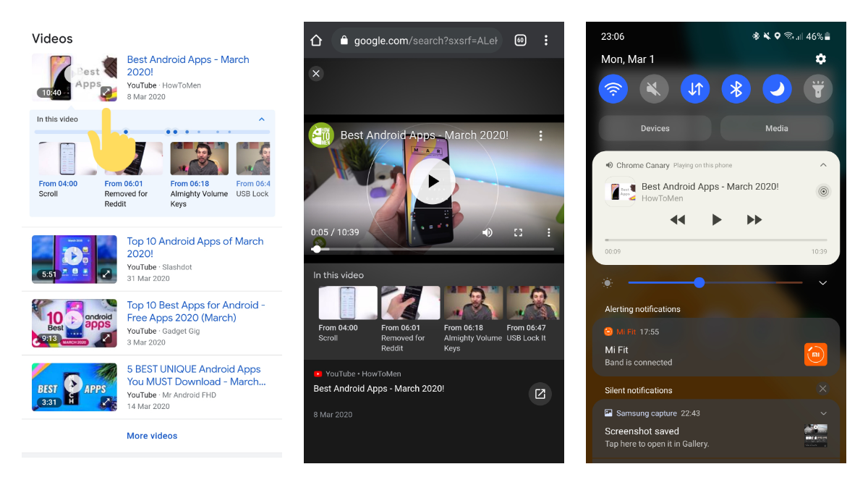Seek using the video player progress bar
Screen dimensions: 868x485
pyautogui.click(x=433, y=249)
